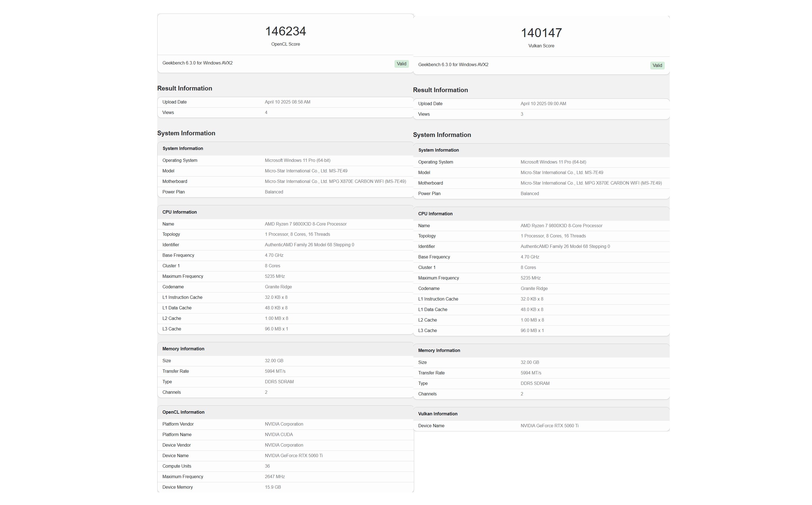This screenshot has height=505, width=812.
Task: Click the Valid badge under Vulkan score
Action: [x=657, y=66]
